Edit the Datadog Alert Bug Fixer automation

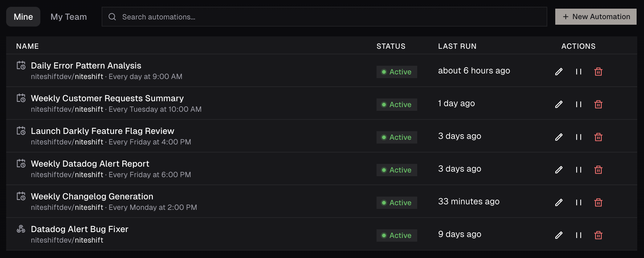coord(559,235)
